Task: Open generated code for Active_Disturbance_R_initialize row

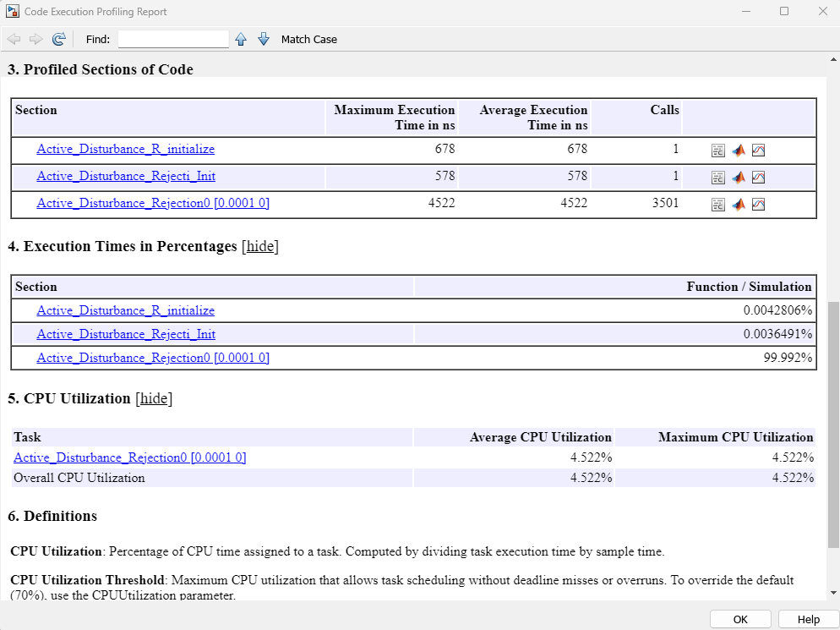Action: pyautogui.click(x=717, y=151)
